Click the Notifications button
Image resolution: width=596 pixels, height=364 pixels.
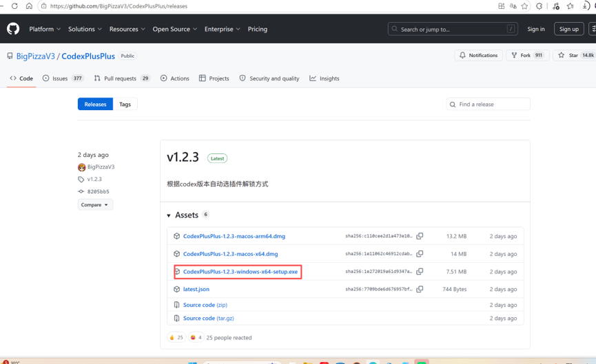479,55
